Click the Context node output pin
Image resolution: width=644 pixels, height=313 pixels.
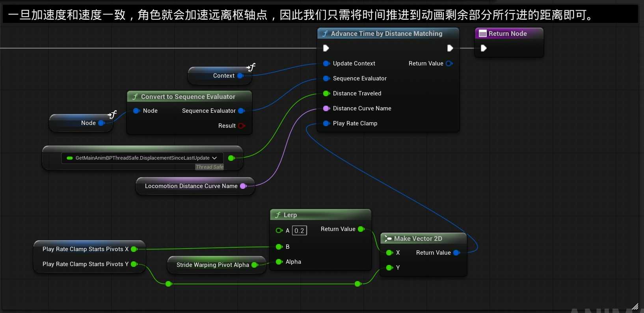[240, 76]
